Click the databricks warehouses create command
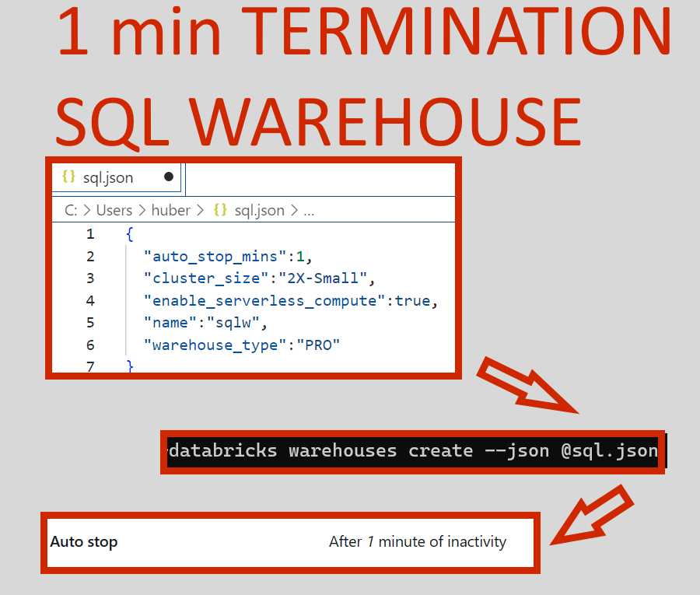Viewport: 700px width, 595px height. tap(413, 450)
